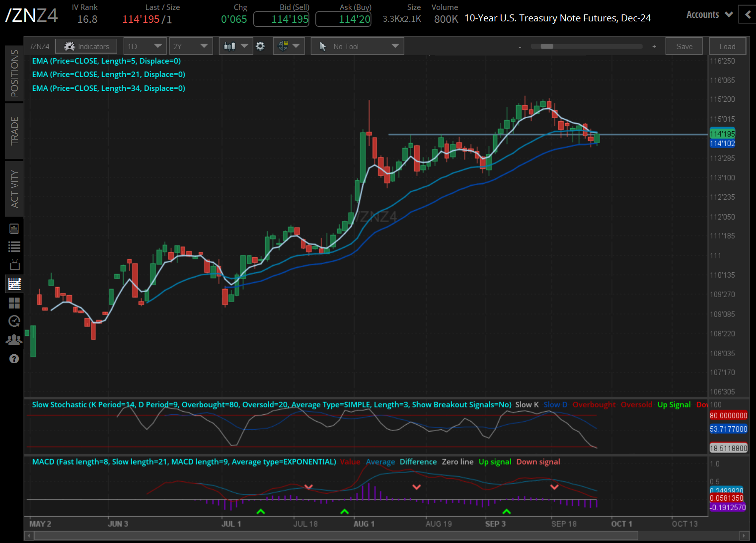Click the Save chart button
Viewport: 756px width, 543px height.
pyautogui.click(x=684, y=46)
